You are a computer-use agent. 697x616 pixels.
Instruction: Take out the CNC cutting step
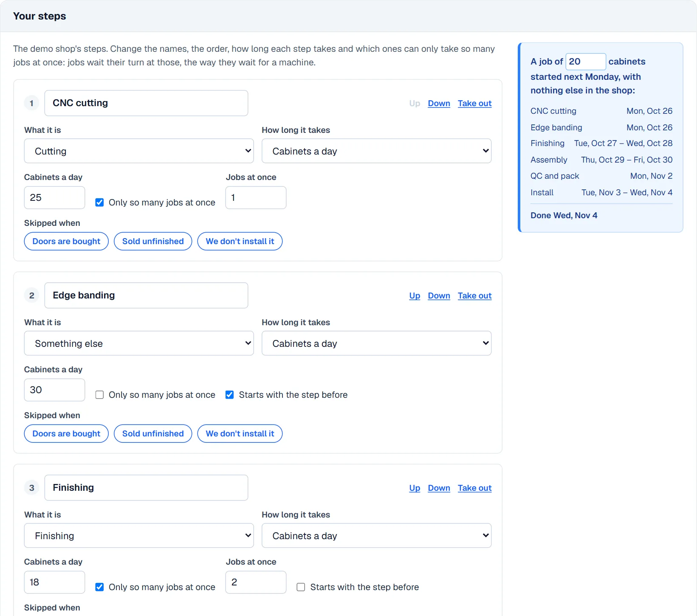click(x=474, y=103)
